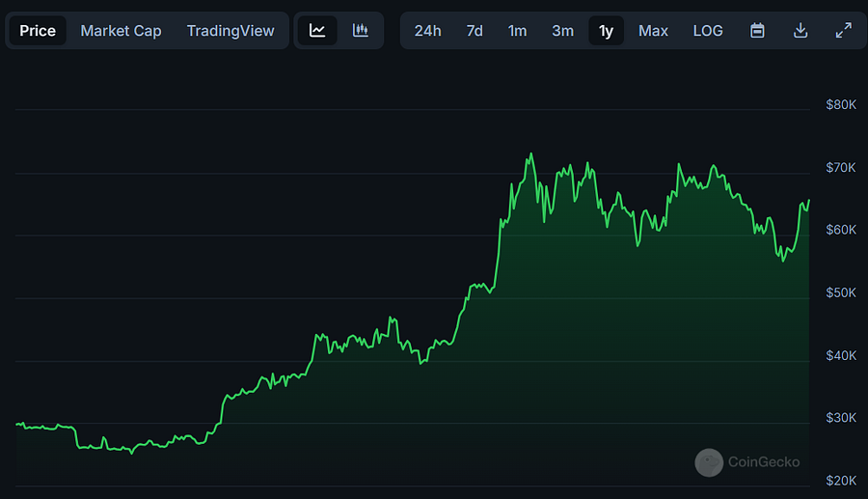This screenshot has height=499, width=868.
Task: Set the time range to 1m
Action: tap(517, 31)
